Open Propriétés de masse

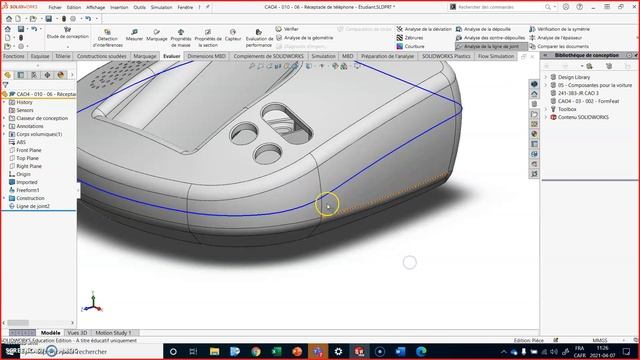(181, 38)
